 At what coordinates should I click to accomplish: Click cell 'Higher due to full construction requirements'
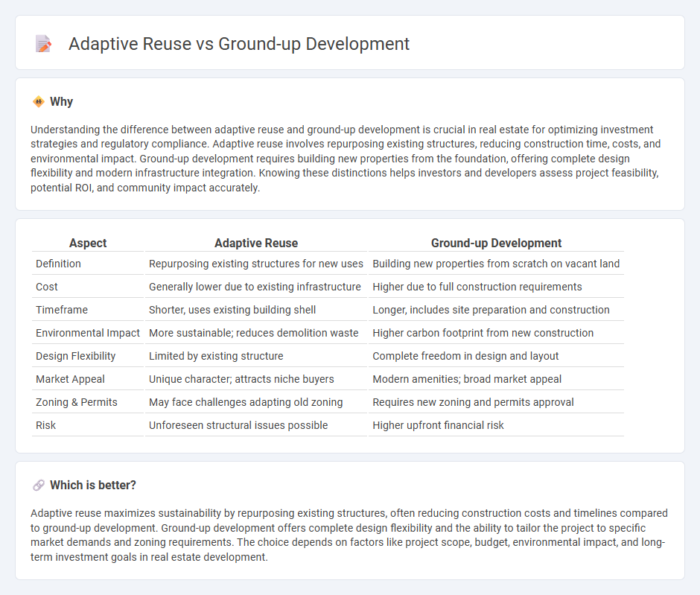(496, 287)
